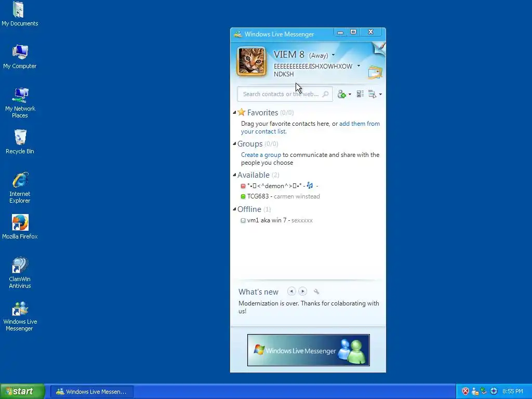Collapse the Favorites section
The height and width of the screenshot is (399, 532).
pyautogui.click(x=234, y=112)
